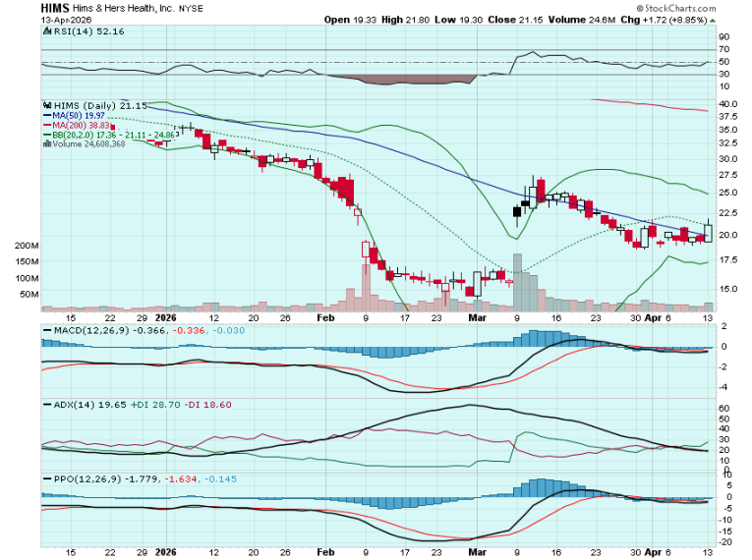This screenshot has height=560, width=752.
Task: Click the Feb label on the date axis
Action: tap(324, 318)
